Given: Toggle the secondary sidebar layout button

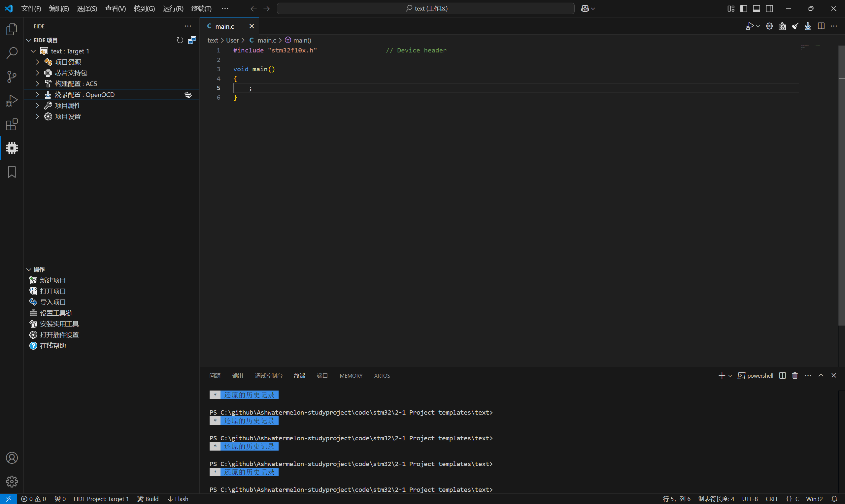Looking at the screenshot, I should pyautogui.click(x=769, y=9).
